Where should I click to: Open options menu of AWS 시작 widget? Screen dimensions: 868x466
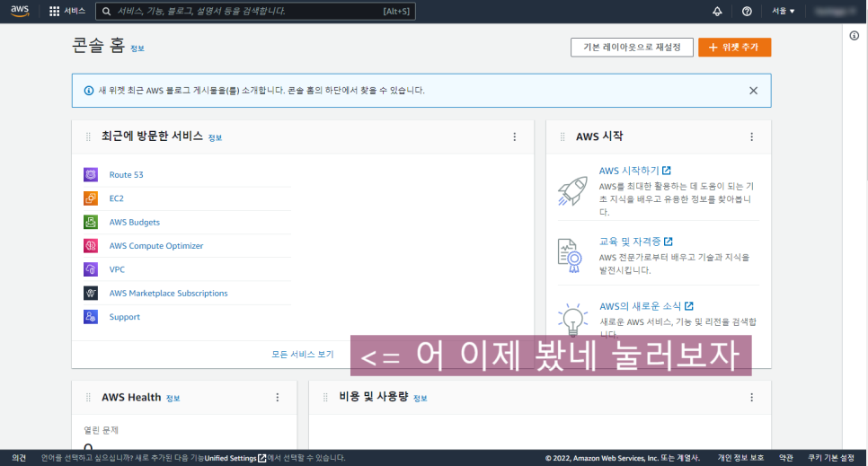(751, 136)
